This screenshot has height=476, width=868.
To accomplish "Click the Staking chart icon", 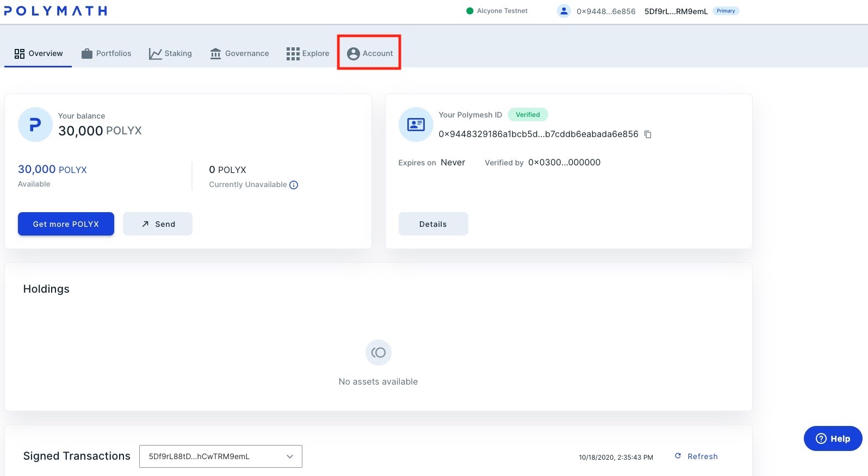I will (x=155, y=54).
